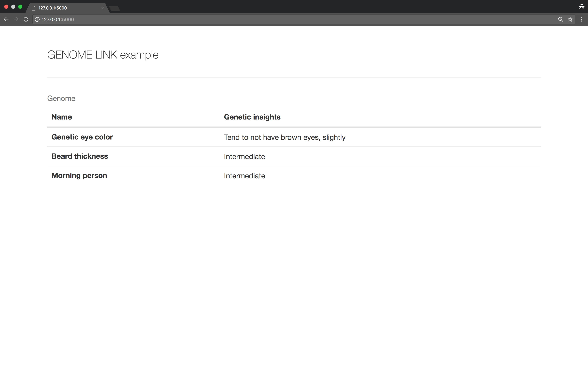Click the red close window button
The image size is (588, 368).
[x=6, y=7]
